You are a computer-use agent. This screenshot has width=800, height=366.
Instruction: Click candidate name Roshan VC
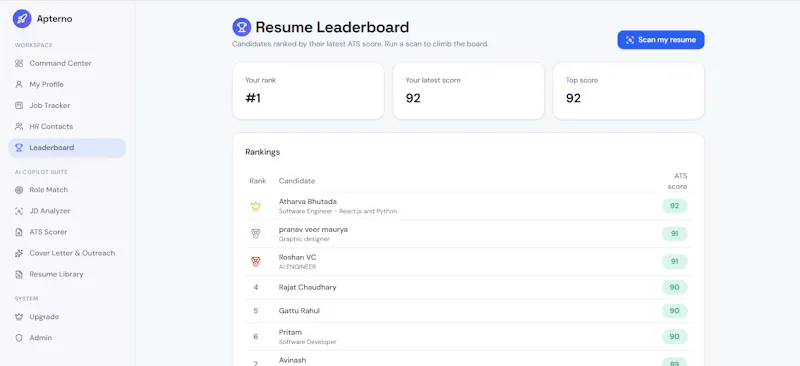pos(297,257)
